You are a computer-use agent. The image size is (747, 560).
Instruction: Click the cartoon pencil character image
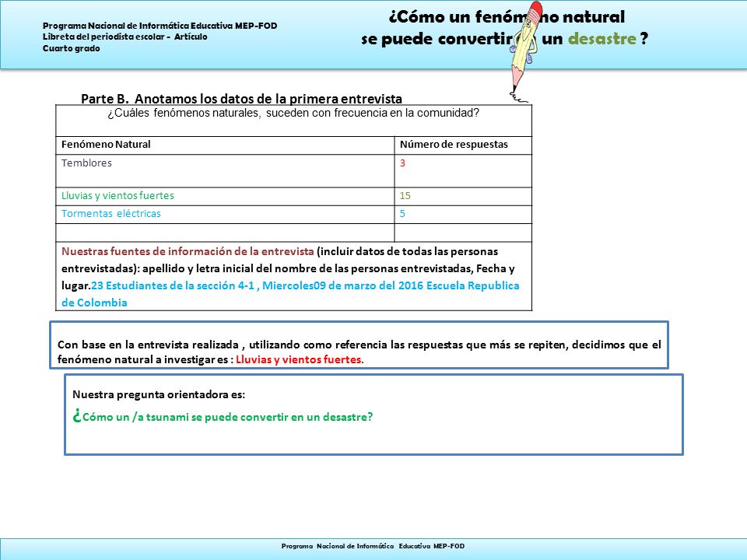pyautogui.click(x=525, y=51)
